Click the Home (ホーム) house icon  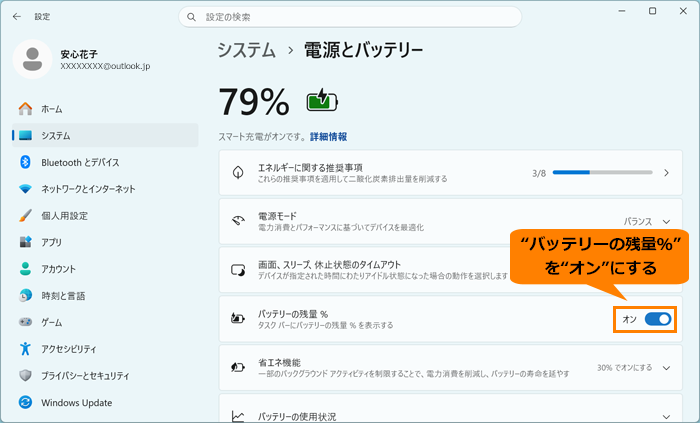[25, 108]
